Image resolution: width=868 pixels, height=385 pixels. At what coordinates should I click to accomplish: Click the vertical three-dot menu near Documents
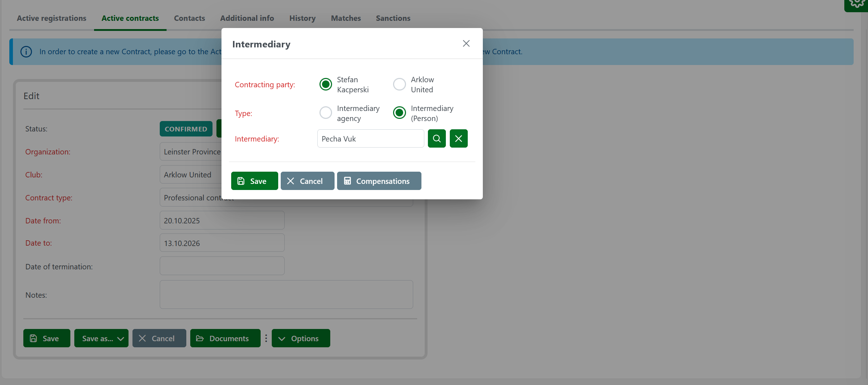point(266,338)
